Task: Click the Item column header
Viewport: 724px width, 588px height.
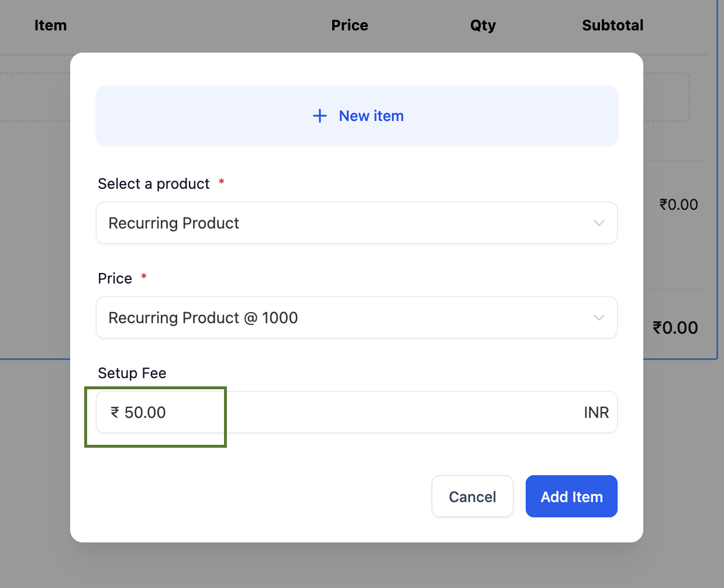Action: (50, 25)
